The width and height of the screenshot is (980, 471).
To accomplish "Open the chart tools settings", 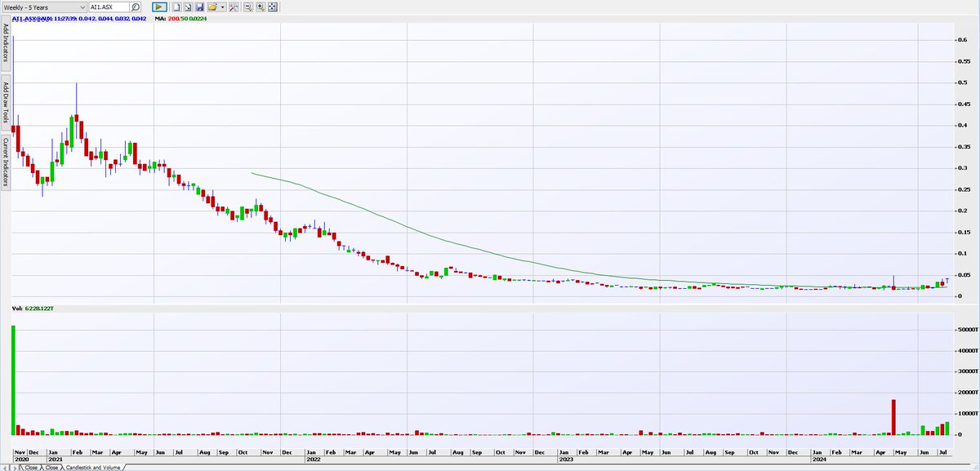I will click(x=234, y=7).
